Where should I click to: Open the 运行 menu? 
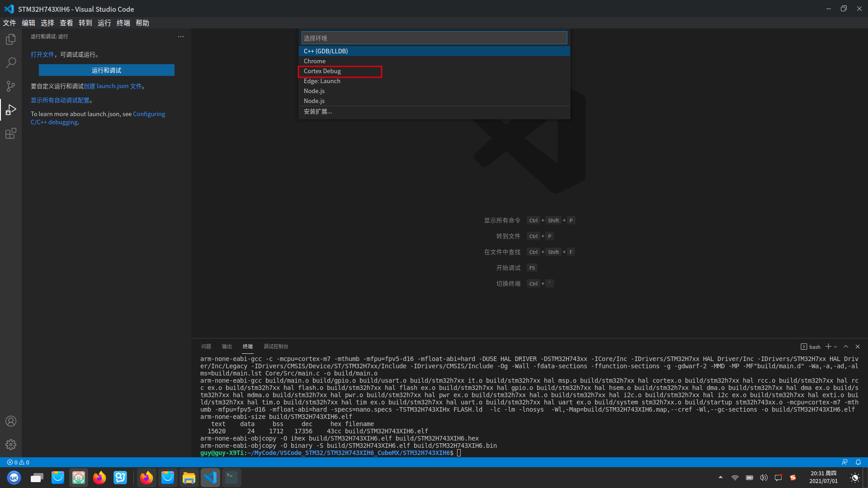pyautogui.click(x=104, y=23)
